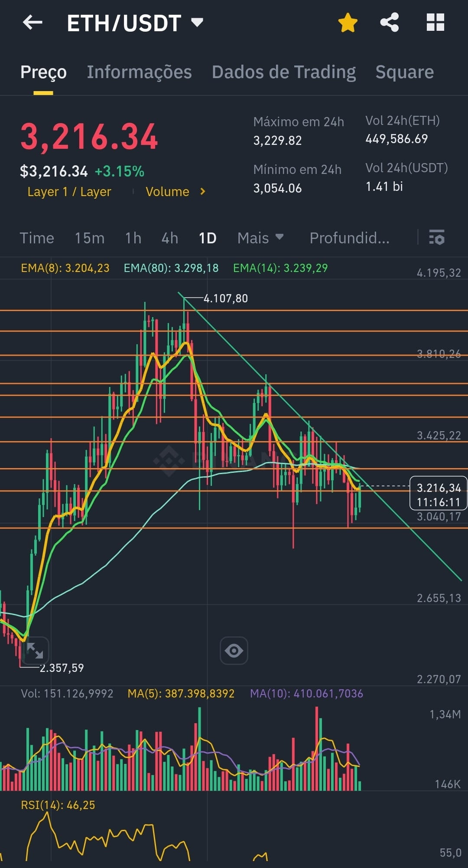Toggle drawings visibility eye icon
The width and height of the screenshot is (468, 868).
click(x=234, y=651)
